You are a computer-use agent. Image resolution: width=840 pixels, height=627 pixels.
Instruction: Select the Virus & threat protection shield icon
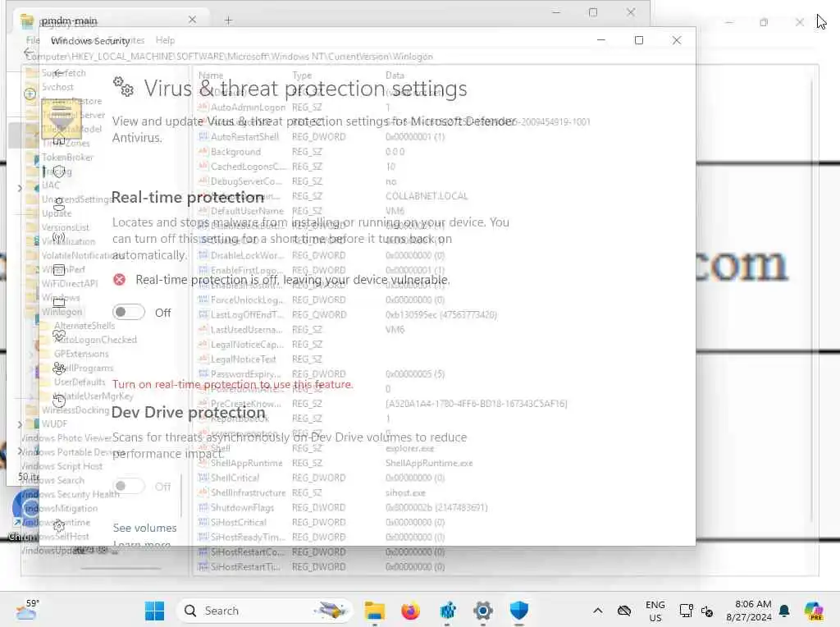[x=59, y=172]
